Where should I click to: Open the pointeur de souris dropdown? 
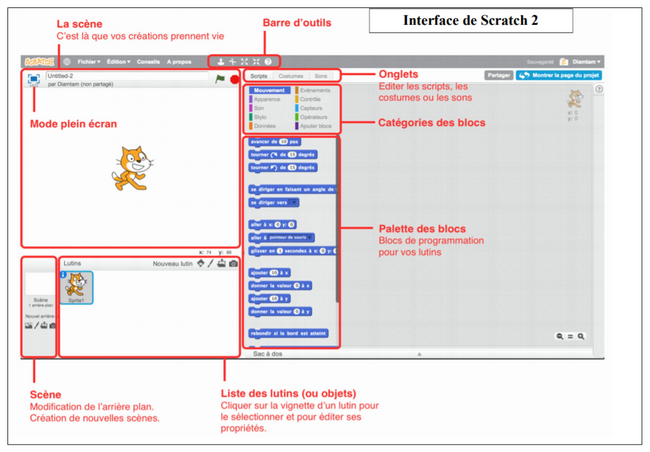(289, 238)
